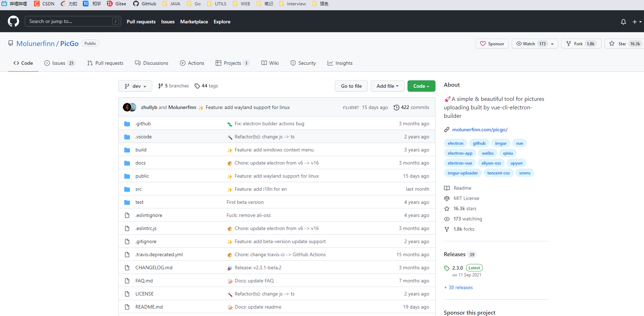Click the LICENSE file icon
Viewport: 644px width, 316px height.
click(127, 294)
